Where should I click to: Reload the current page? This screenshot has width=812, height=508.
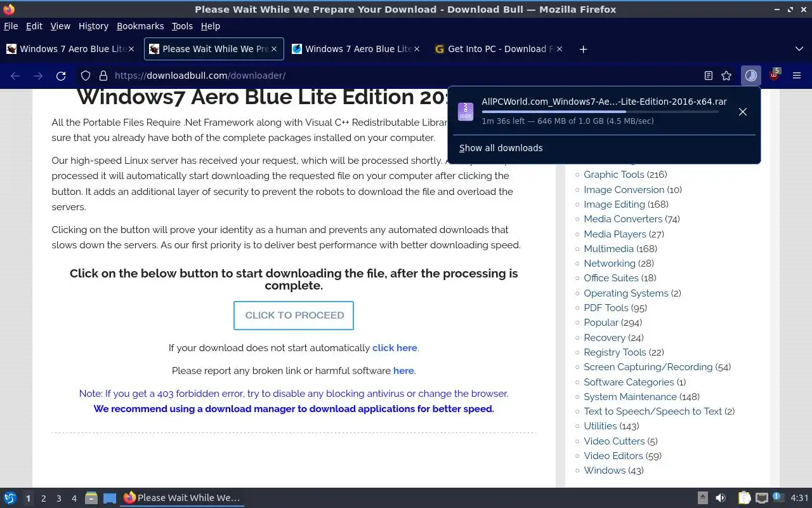click(61, 76)
